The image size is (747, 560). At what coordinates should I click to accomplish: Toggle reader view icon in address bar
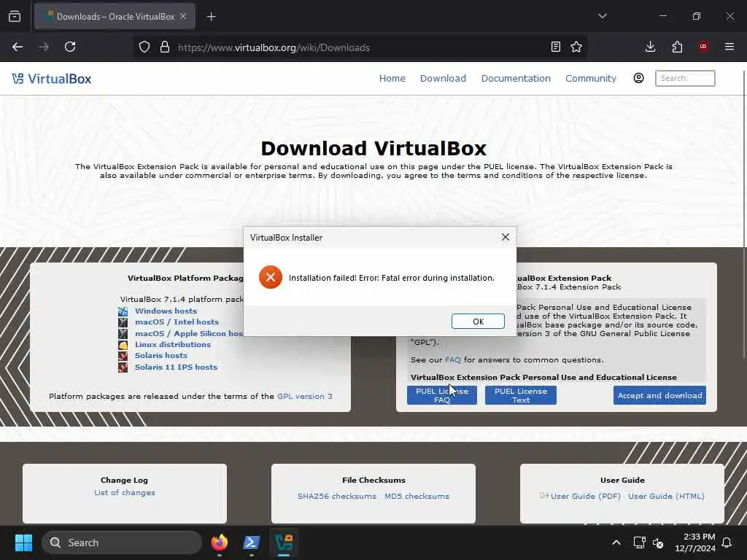555,47
